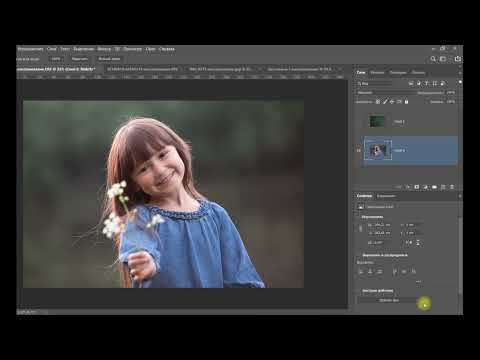480x360 pixels.
Task: Click width field in Transform section
Action: [x=380, y=225]
